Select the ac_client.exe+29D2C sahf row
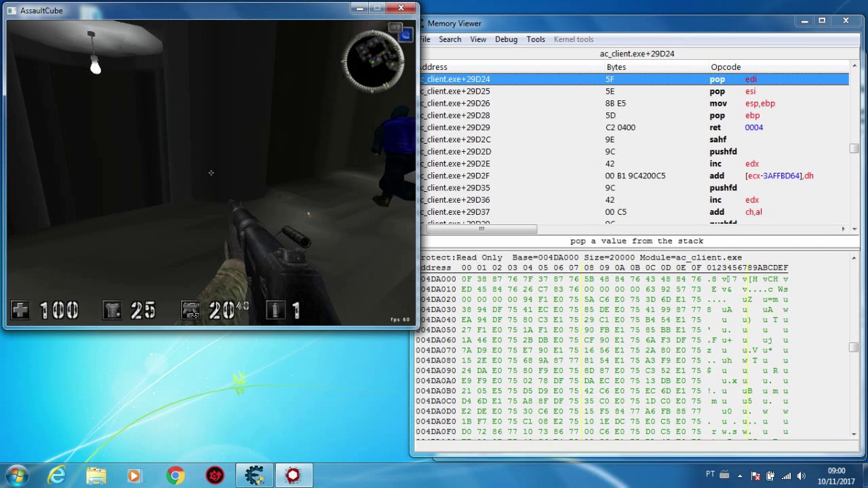This screenshot has width=868, height=488. [633, 140]
